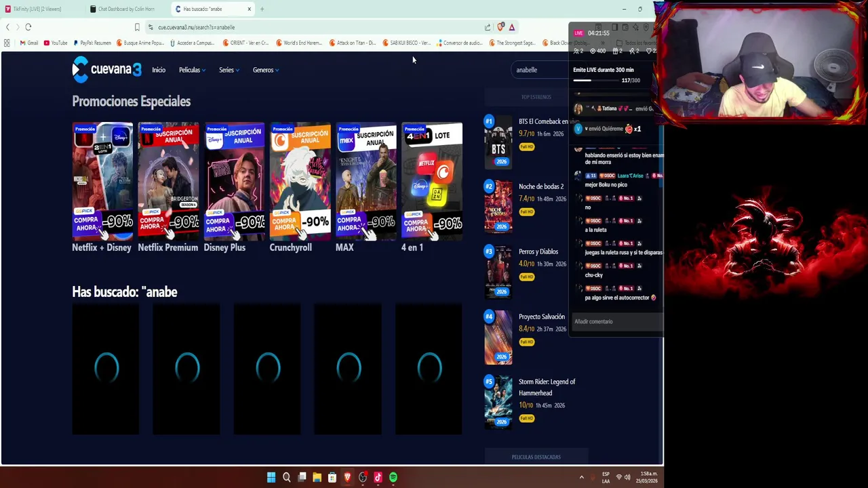
Task: Click Noche de bodas 2 poster thumbnail
Action: point(498,207)
